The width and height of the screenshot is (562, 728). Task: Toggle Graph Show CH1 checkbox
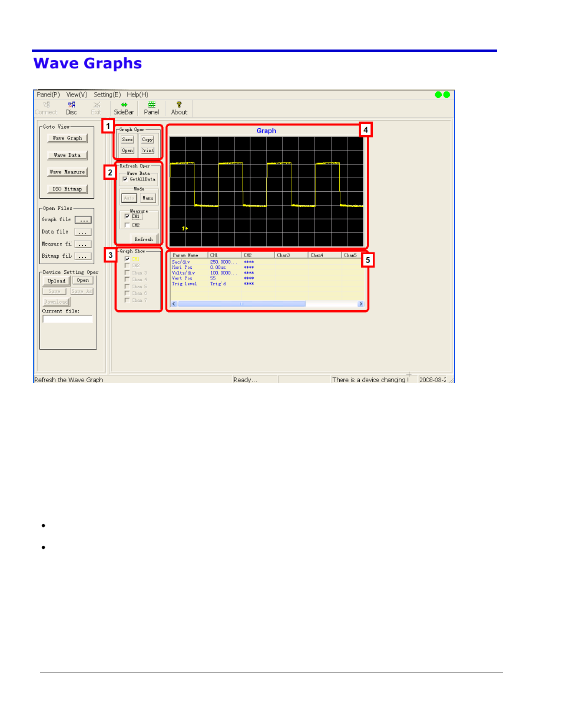127,259
